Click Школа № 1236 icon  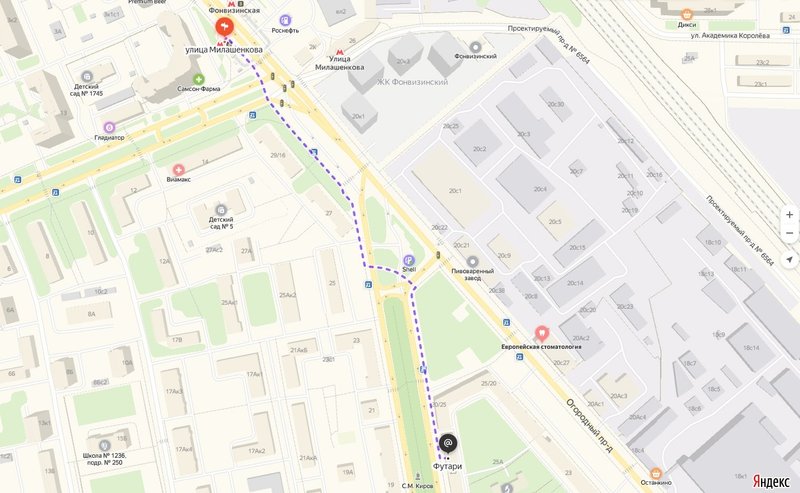point(105,445)
